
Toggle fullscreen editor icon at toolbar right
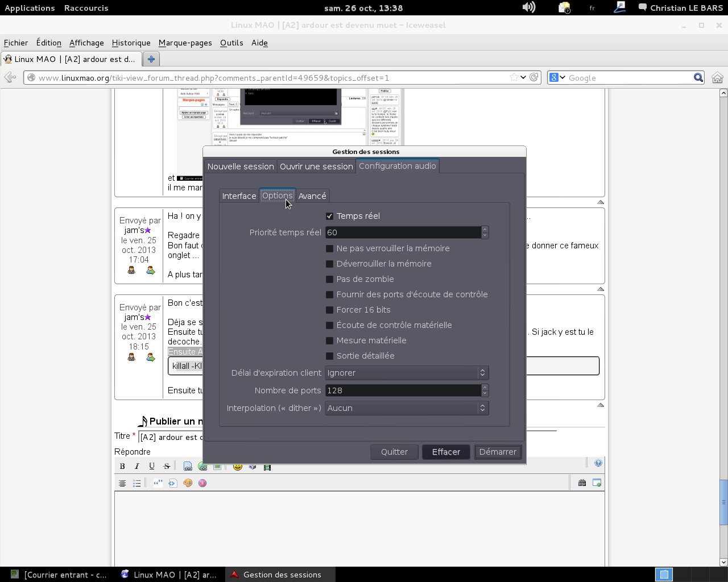597,483
